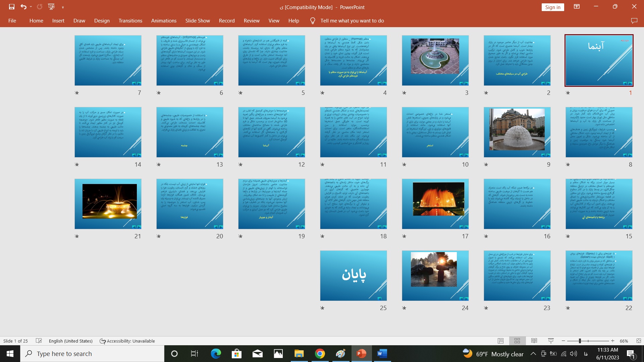Click the Record tab in ribbon

tap(226, 21)
